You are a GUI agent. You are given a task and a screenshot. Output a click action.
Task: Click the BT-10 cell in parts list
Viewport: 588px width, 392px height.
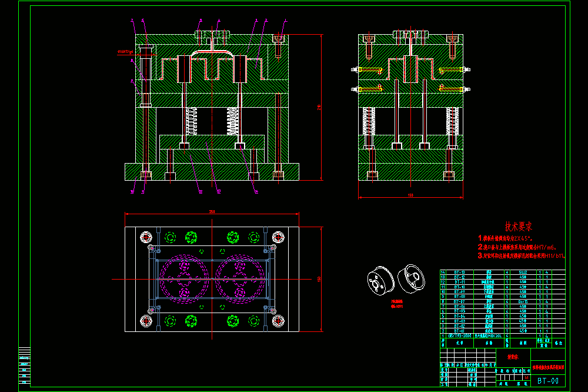pos(460,287)
